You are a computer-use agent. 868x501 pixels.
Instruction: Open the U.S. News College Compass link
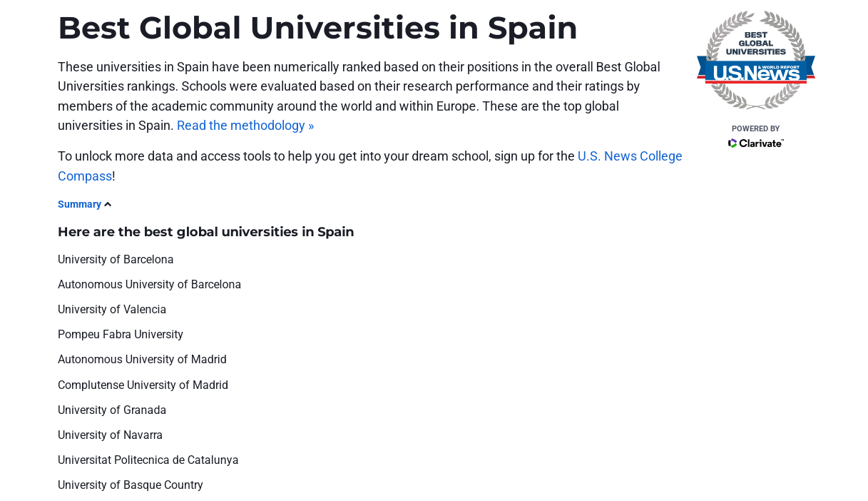[x=370, y=166]
